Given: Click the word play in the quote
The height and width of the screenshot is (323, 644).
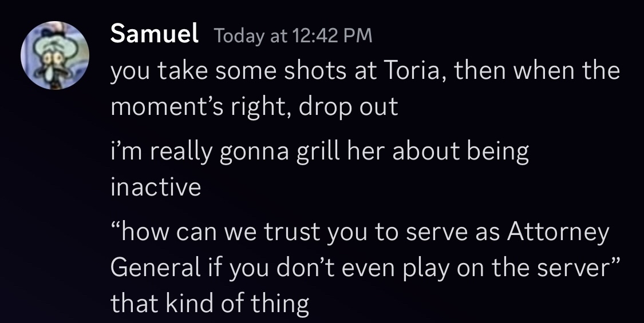Looking at the screenshot, I should pos(425,269).
